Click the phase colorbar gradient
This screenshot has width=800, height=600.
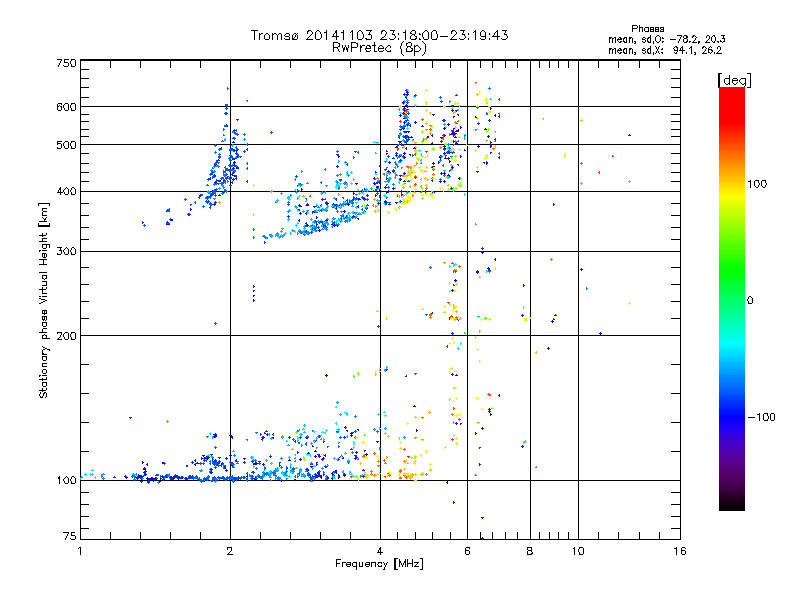coord(732,299)
